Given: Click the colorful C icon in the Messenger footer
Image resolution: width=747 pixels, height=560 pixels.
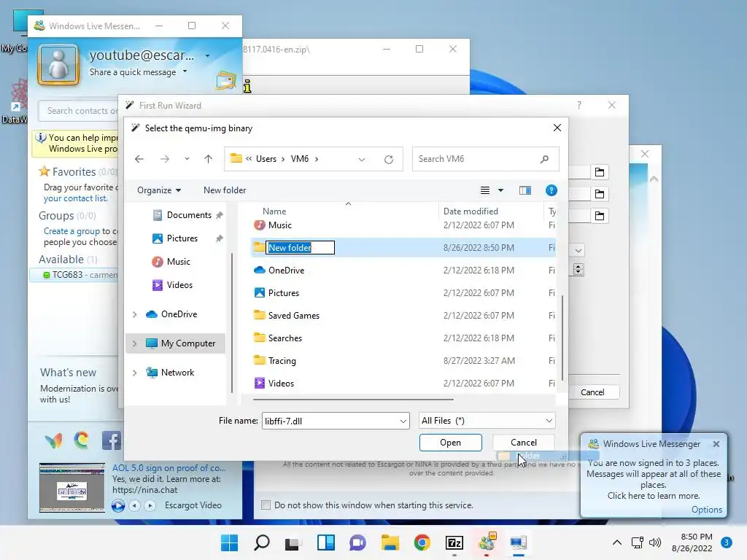Looking at the screenshot, I should click(82, 440).
